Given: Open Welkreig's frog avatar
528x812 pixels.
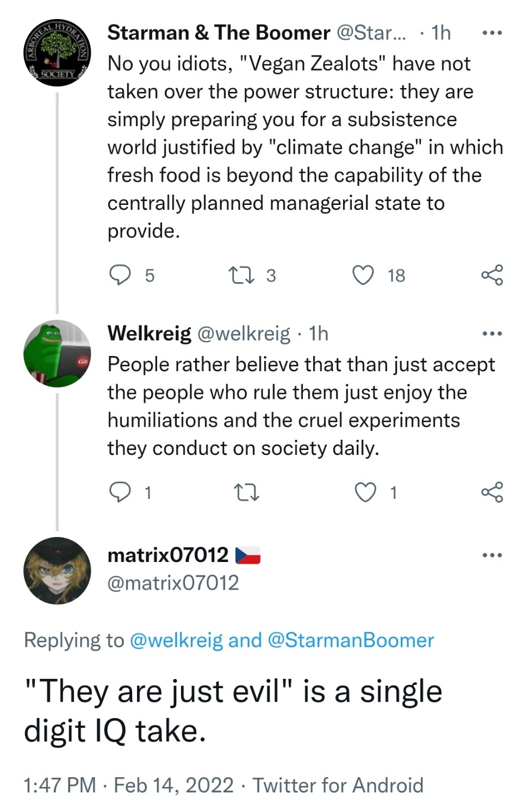Looking at the screenshot, I should [57, 353].
